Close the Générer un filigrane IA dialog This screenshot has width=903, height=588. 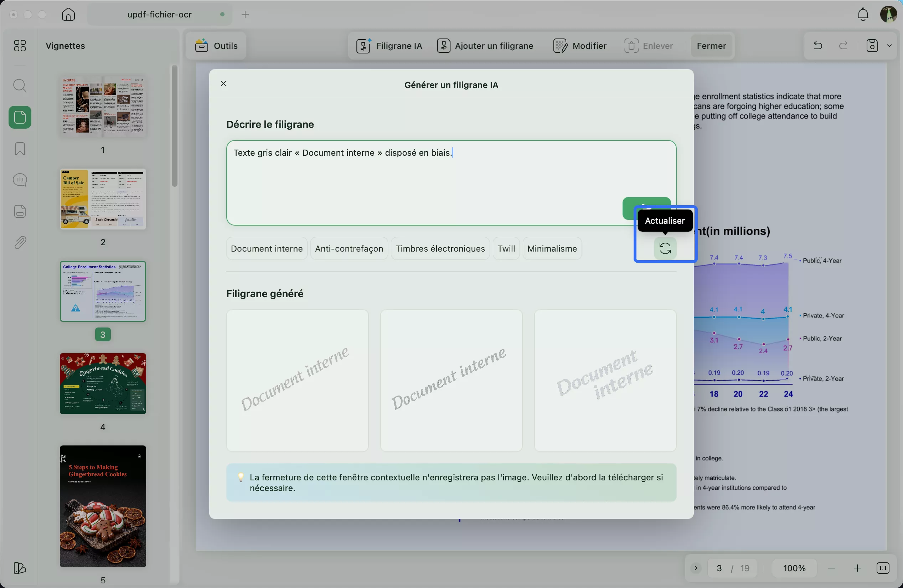223,83
